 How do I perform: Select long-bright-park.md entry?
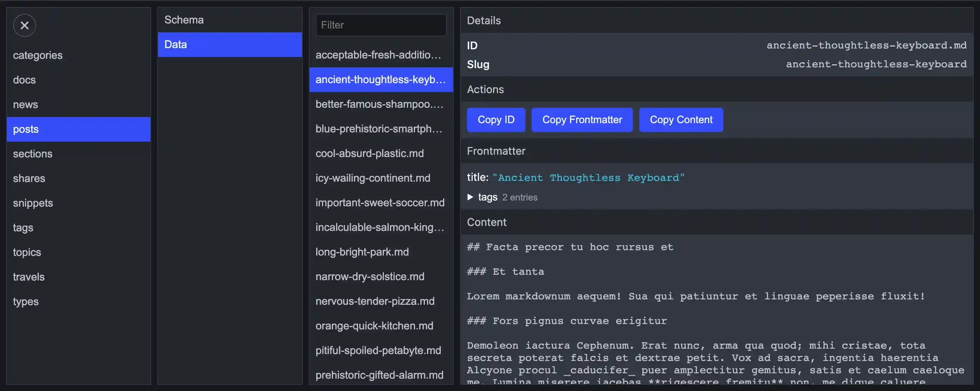(381, 252)
